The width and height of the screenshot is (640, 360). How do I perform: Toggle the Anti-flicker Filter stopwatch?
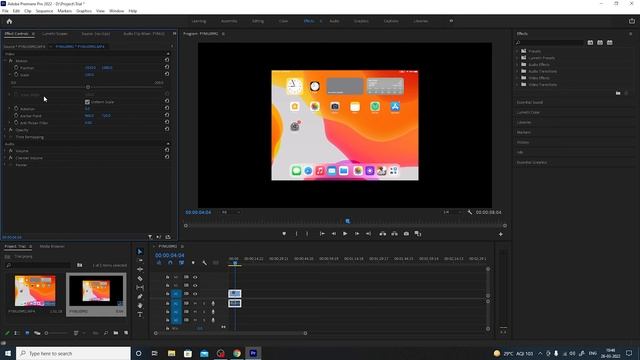(16, 122)
